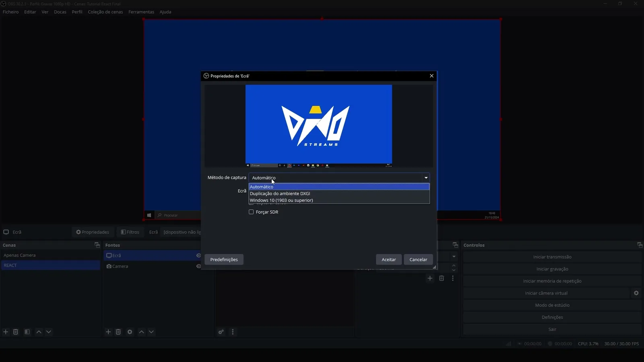Click the Cancelar button
644x362 pixels.
click(418, 259)
